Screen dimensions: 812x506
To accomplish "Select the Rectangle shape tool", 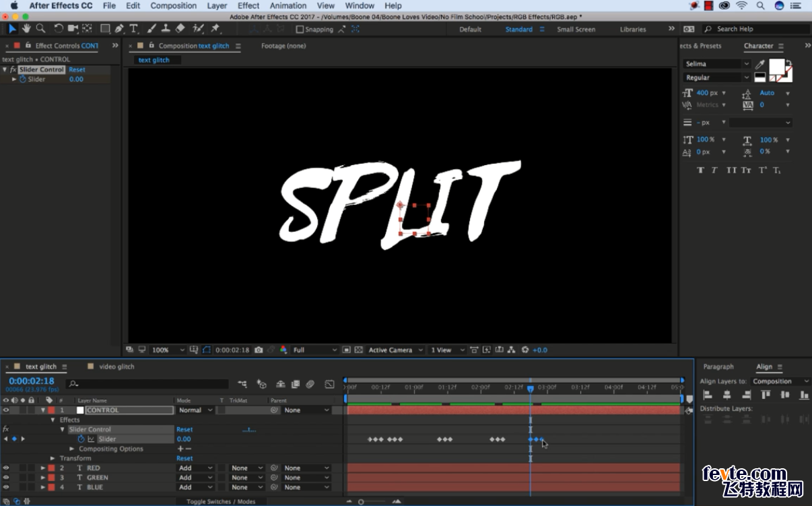I will pyautogui.click(x=105, y=29).
